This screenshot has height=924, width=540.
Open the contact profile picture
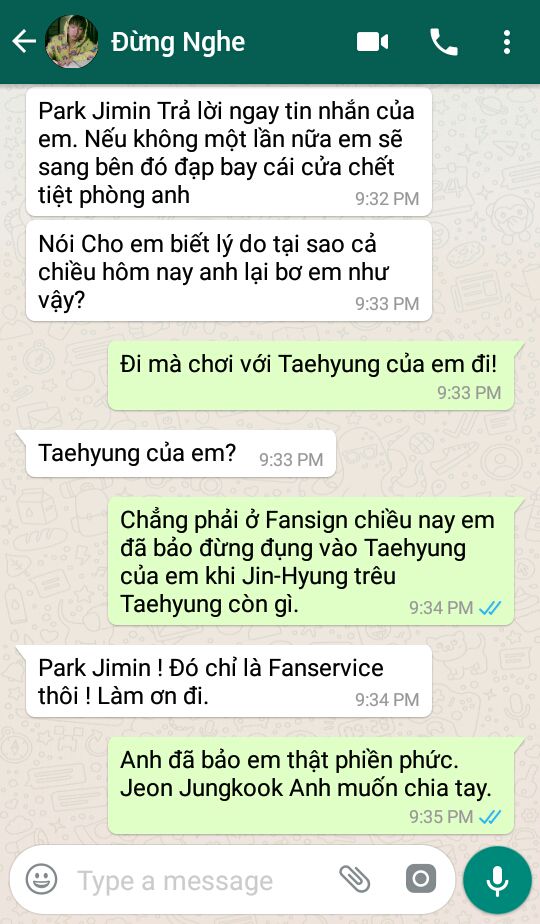click(71, 42)
